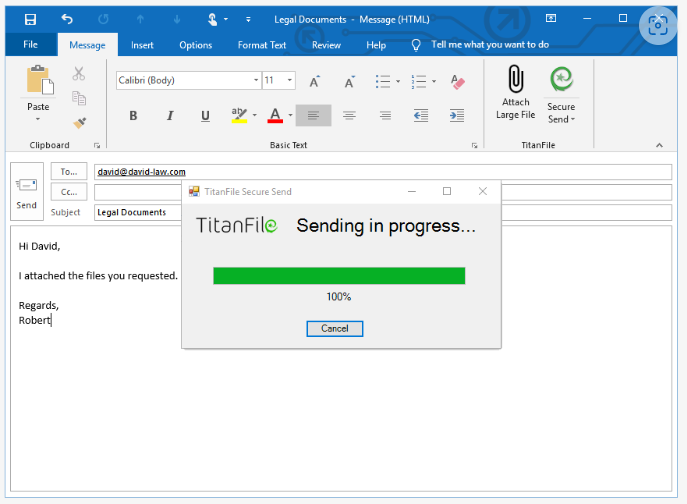
Task: Expand the numbering style arrow
Action: coord(434,81)
